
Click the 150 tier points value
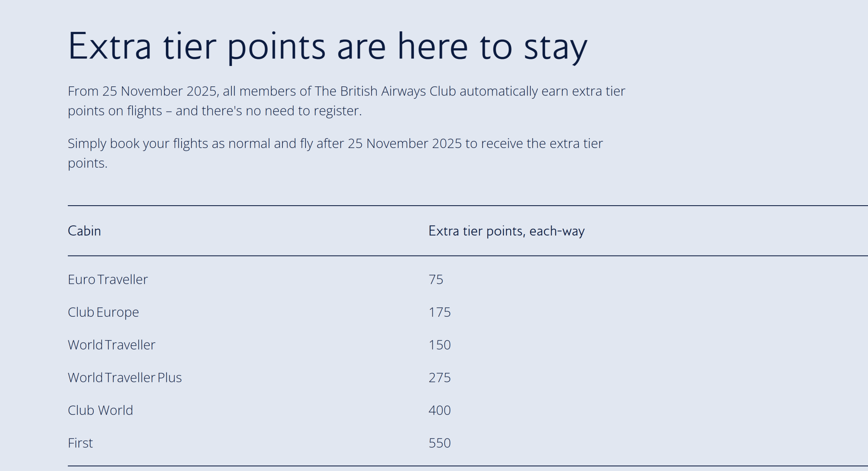click(x=440, y=345)
